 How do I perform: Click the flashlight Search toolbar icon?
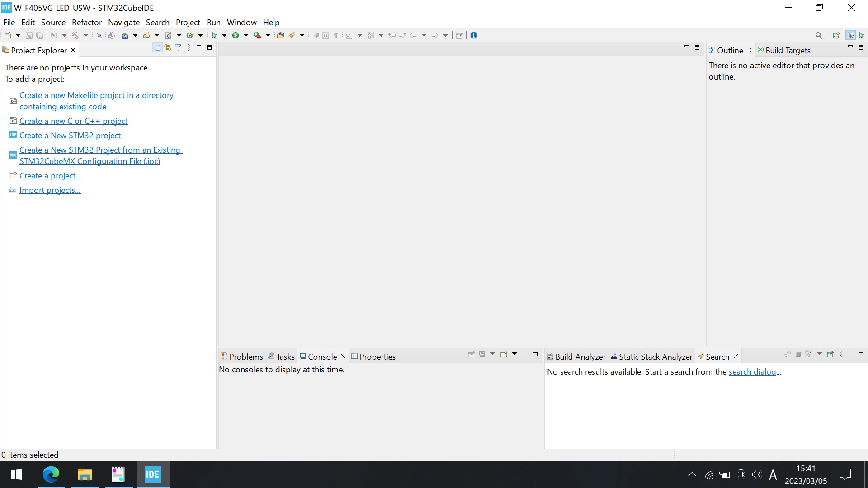point(292,35)
